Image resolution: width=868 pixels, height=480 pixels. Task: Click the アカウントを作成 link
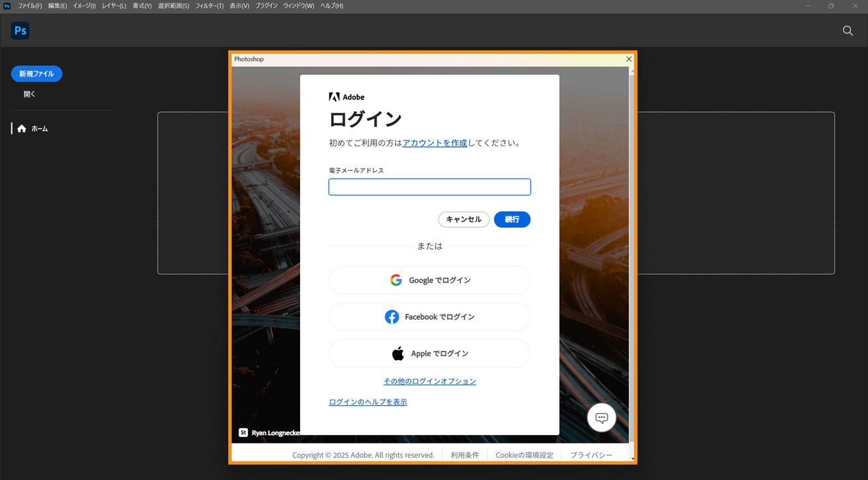coord(435,143)
